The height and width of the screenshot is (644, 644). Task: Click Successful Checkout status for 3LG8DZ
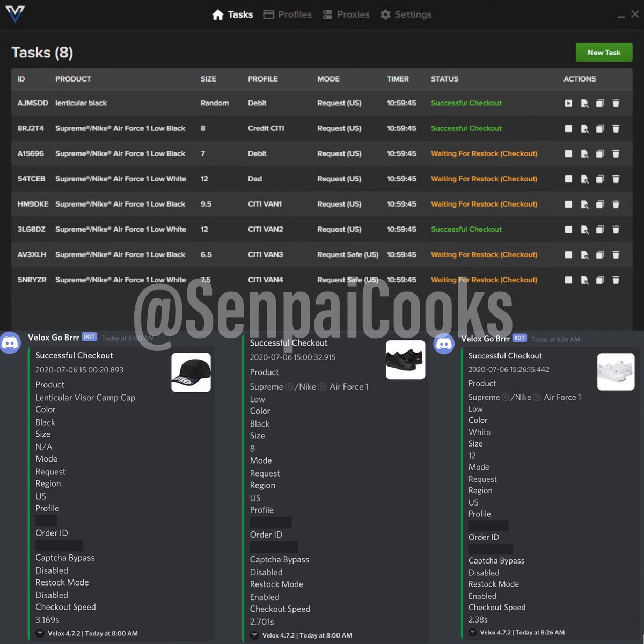[466, 229]
